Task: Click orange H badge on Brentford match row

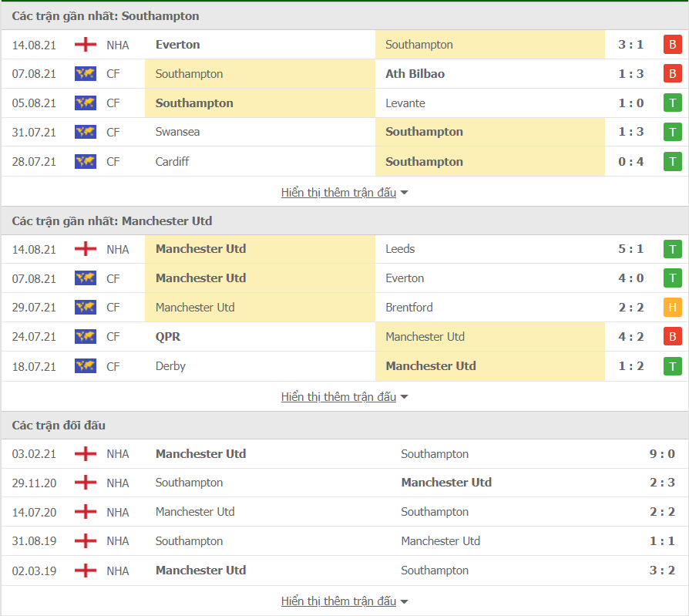Action: coord(672,308)
